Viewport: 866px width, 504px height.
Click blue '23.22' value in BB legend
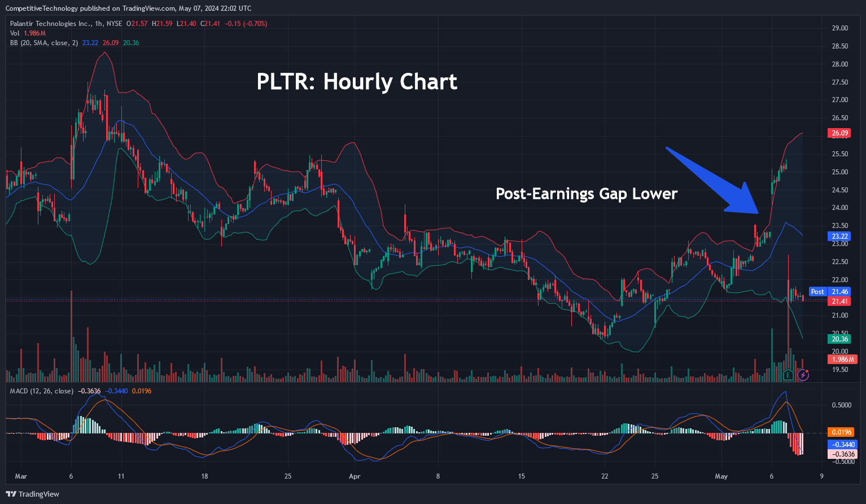(x=90, y=43)
